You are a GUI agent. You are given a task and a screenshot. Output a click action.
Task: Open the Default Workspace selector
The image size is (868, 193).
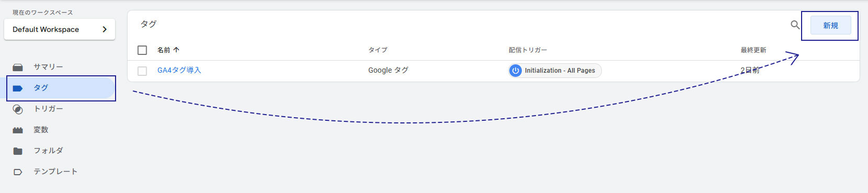point(60,29)
